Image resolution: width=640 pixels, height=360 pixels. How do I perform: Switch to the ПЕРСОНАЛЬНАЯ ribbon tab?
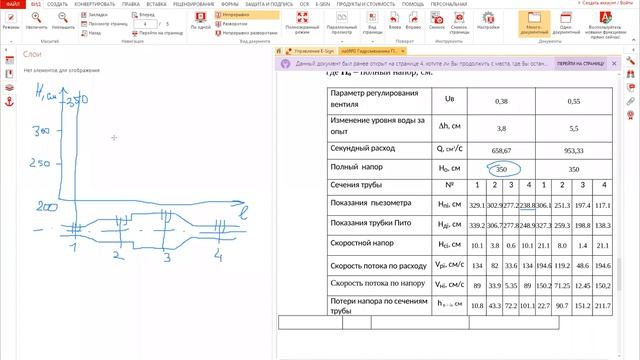tap(449, 4)
